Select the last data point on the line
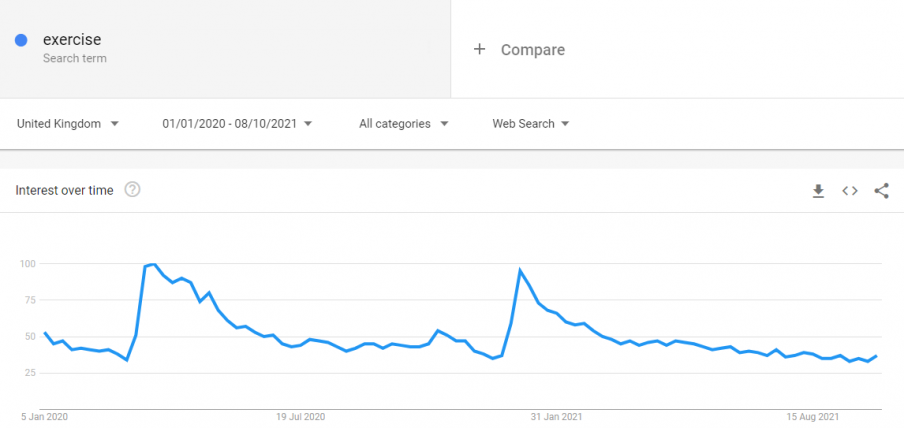Image resolution: width=904 pixels, height=428 pixels. tap(877, 356)
